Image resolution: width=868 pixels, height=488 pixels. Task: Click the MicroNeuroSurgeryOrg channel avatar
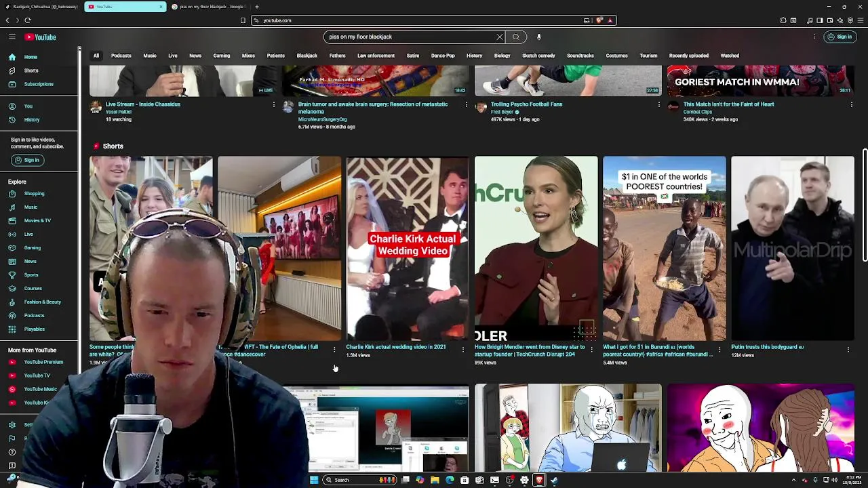[289, 107]
